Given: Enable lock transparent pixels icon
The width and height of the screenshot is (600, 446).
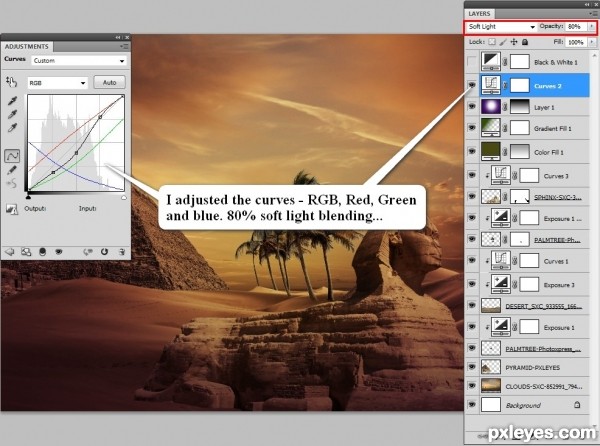Looking at the screenshot, I should (x=492, y=42).
